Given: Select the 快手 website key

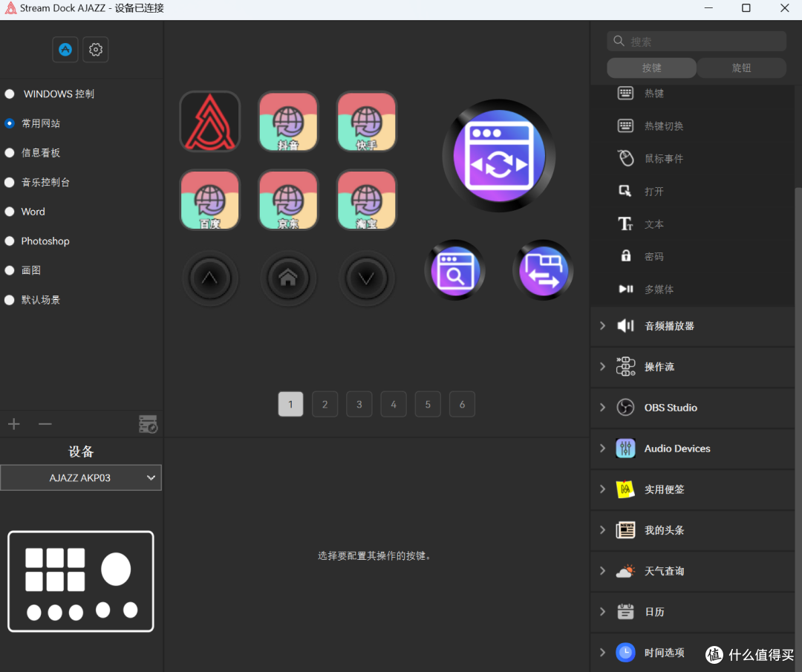Looking at the screenshot, I should coord(366,121).
